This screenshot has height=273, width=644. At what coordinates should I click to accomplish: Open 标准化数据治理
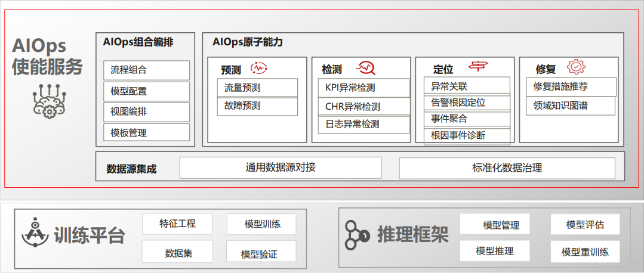pyautogui.click(x=507, y=168)
